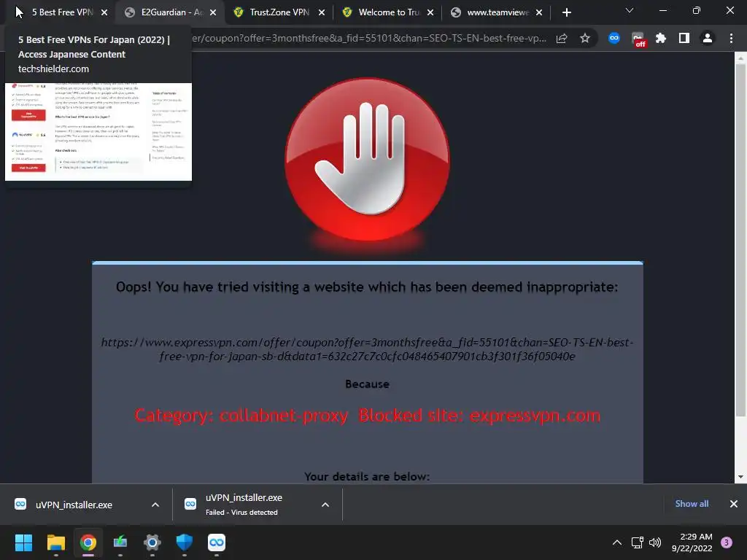Bookmark this page with star icon
The height and width of the screenshot is (560, 747).
tap(585, 38)
